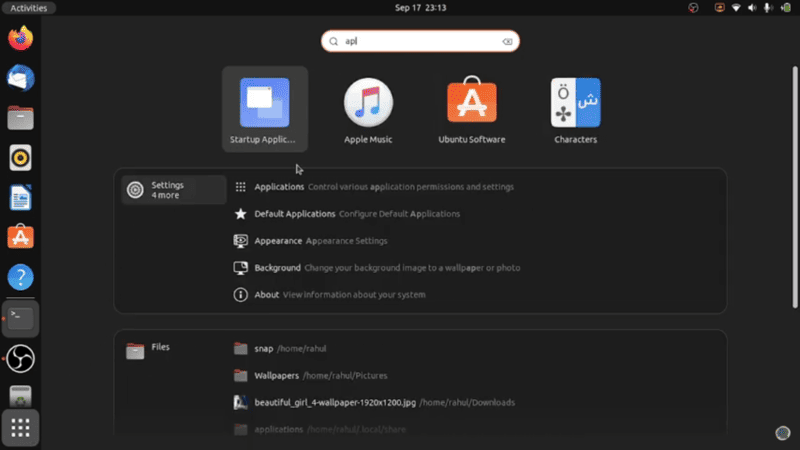
Task: Open Ubuntu Software from the dock
Action: click(20, 237)
